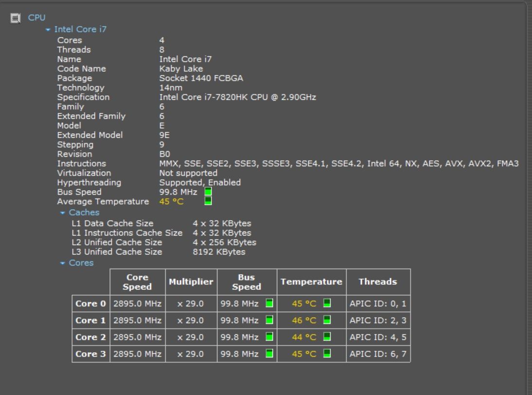The height and width of the screenshot is (395, 532).
Task: Click Core 3 temperature graph icon
Action: [x=327, y=353]
